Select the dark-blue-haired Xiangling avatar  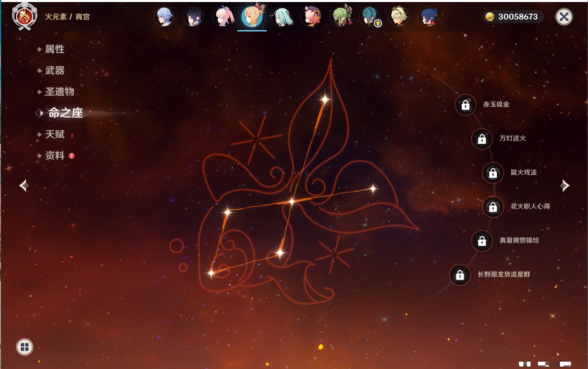coord(428,17)
